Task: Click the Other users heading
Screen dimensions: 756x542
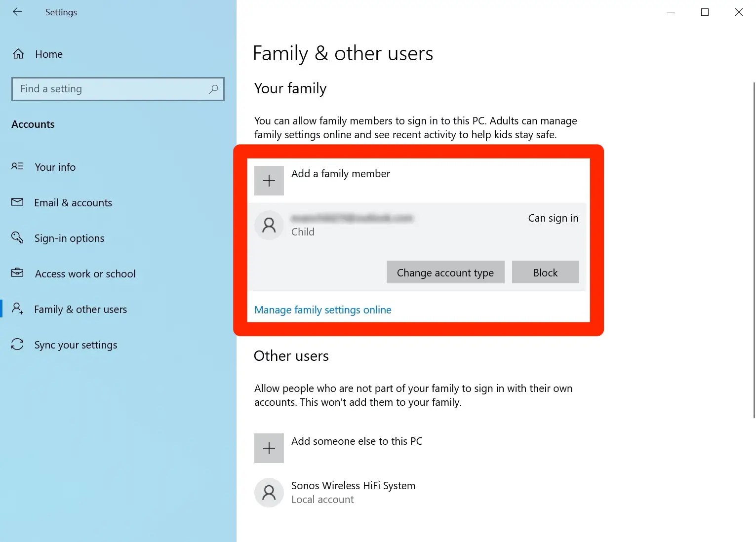Action: [291, 356]
